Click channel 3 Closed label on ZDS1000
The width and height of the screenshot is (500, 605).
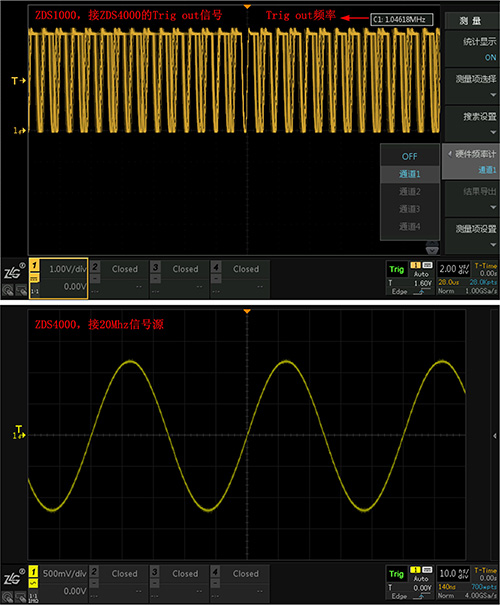click(185, 269)
